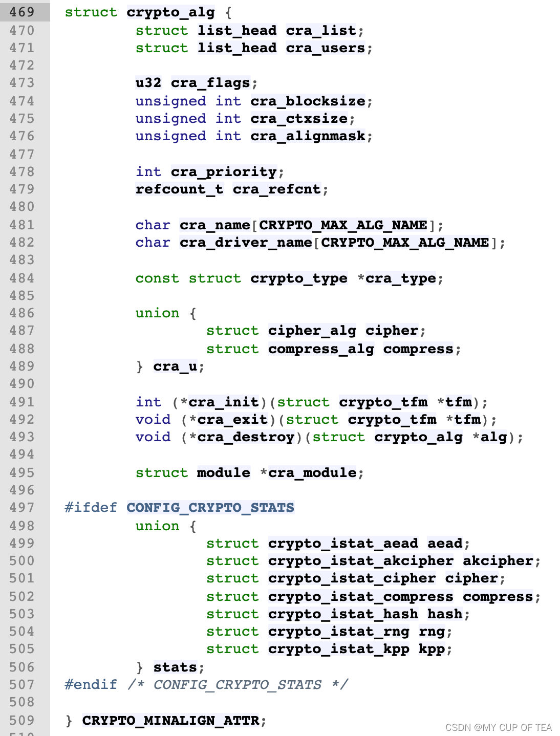The image size is (560, 736).
Task: Open the CONFIG_CRYPTO_STATS macro link
Action: 210,508
